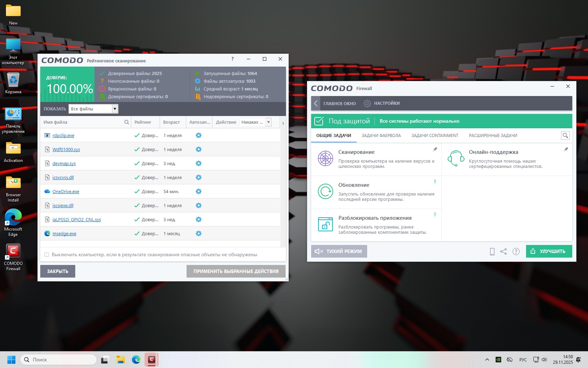Click the share icon in Firewall footer

click(503, 251)
